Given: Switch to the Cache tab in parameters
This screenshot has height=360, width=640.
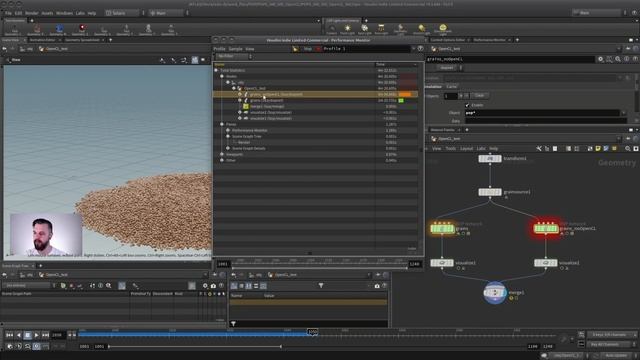Looking at the screenshot, I should (x=451, y=87).
